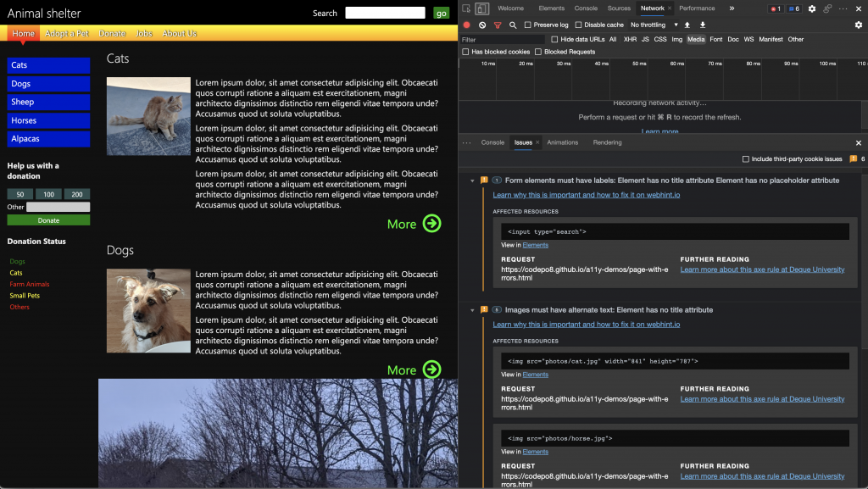The width and height of the screenshot is (868, 489).
Task: Close the Issues drawer tab
Action: [x=537, y=142]
